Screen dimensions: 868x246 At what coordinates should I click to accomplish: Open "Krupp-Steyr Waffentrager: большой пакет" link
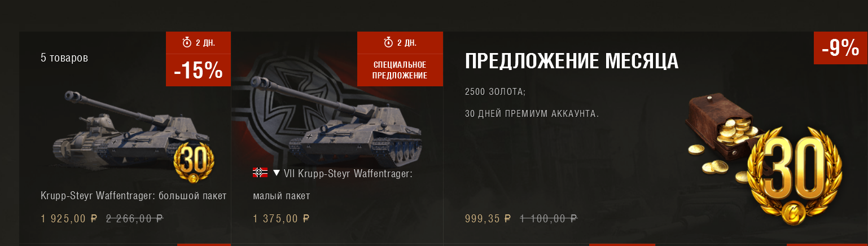coord(134,196)
